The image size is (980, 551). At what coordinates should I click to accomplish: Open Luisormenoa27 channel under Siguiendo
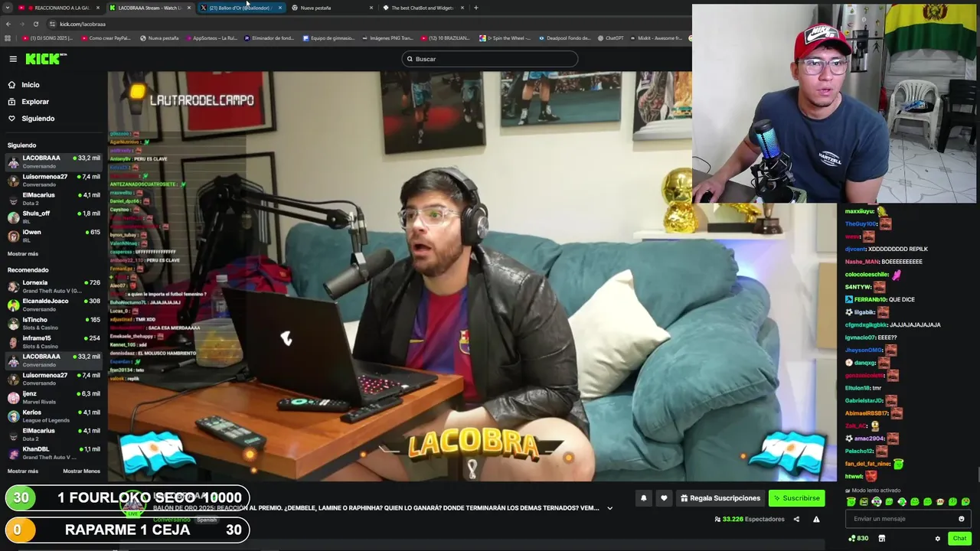54,180
